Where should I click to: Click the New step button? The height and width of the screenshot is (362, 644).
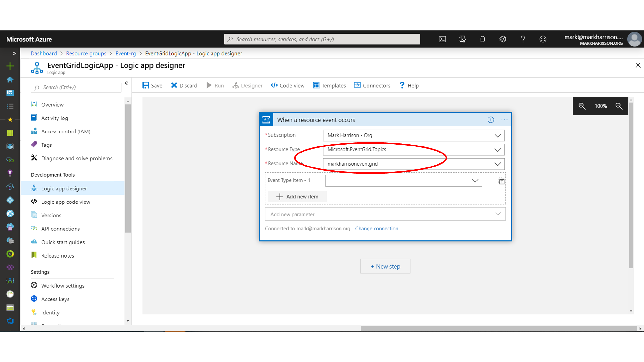[x=385, y=266]
